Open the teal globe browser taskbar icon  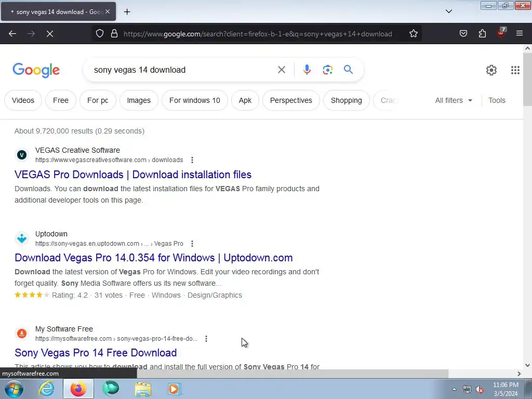click(x=111, y=389)
